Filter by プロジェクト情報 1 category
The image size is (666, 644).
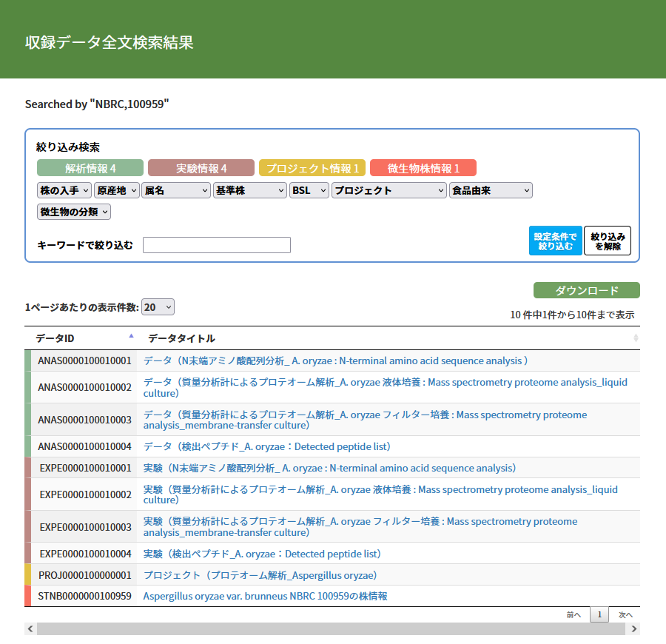pos(312,168)
